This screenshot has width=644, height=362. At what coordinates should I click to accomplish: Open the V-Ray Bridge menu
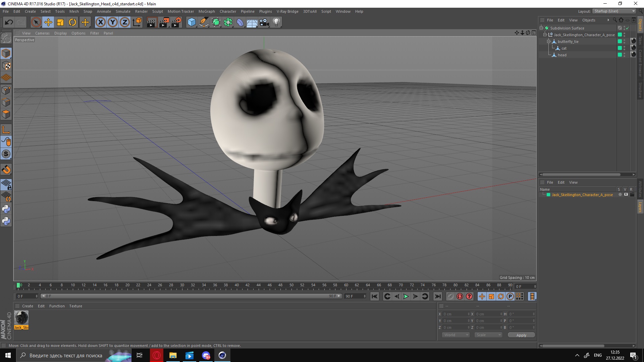coord(287,11)
